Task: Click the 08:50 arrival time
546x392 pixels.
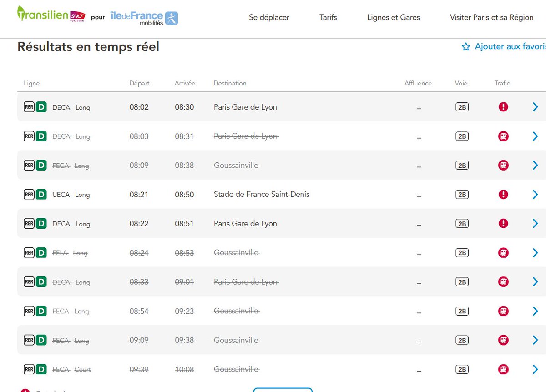Action: pyautogui.click(x=185, y=195)
